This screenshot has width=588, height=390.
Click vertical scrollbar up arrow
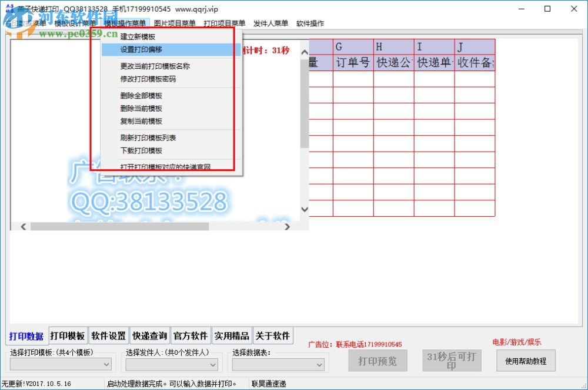[x=305, y=52]
